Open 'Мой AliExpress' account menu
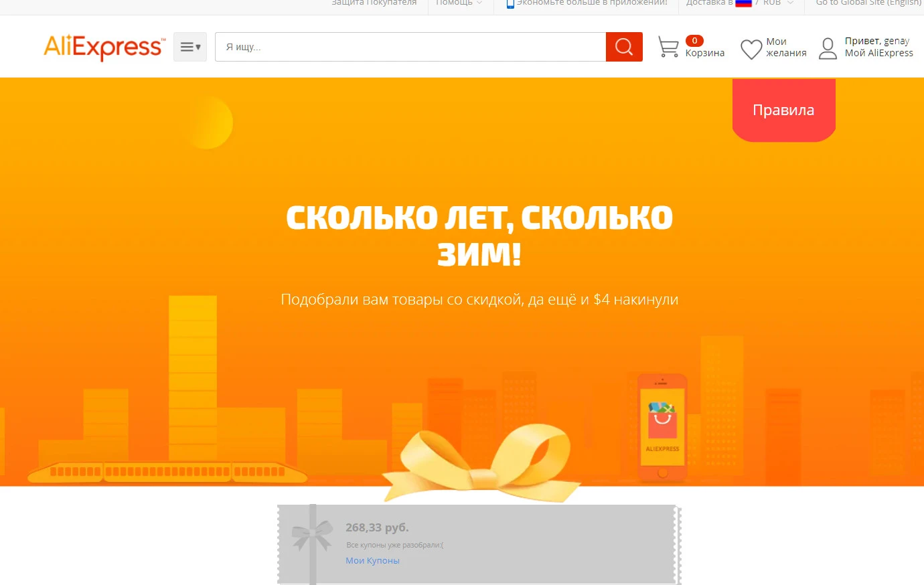Screen dimensions: 924x585 click(x=879, y=53)
